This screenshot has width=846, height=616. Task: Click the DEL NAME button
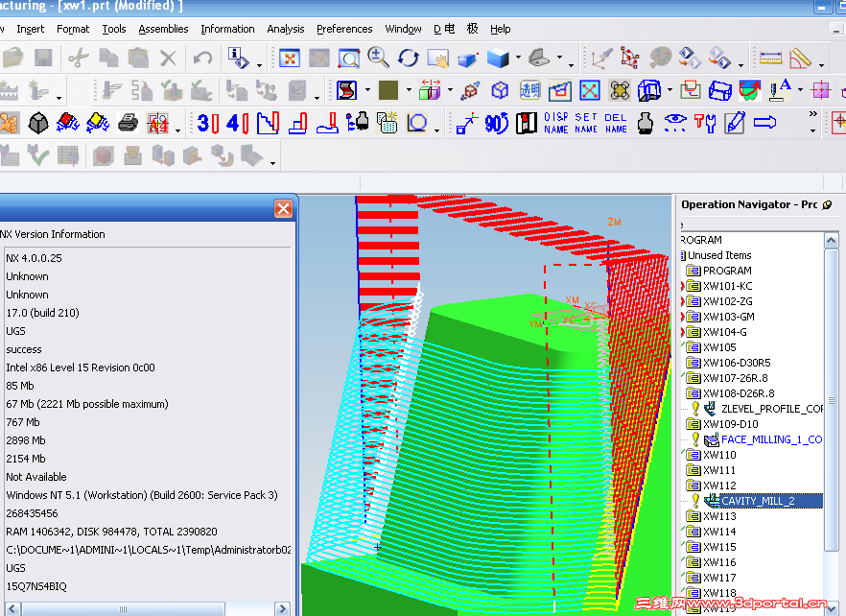tap(616, 123)
